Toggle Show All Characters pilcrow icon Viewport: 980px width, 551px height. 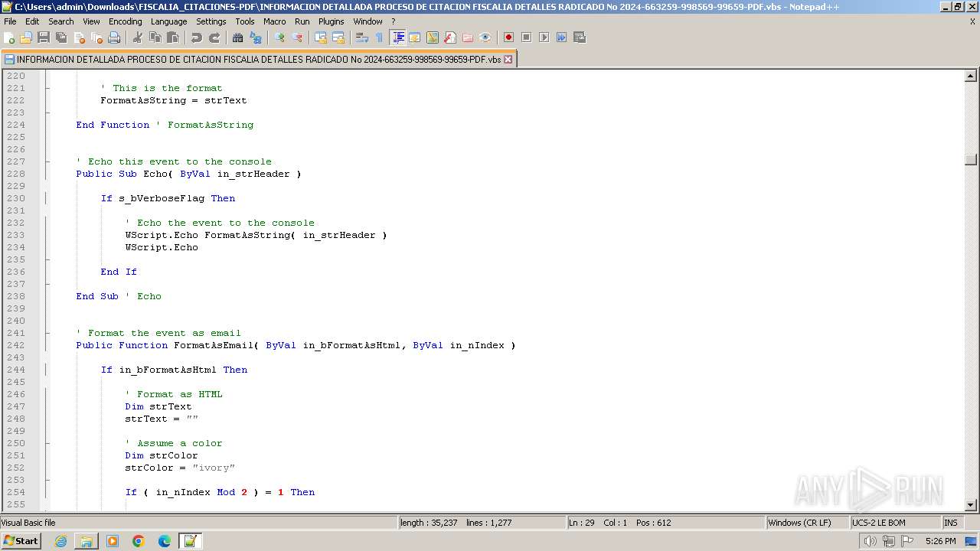(379, 37)
